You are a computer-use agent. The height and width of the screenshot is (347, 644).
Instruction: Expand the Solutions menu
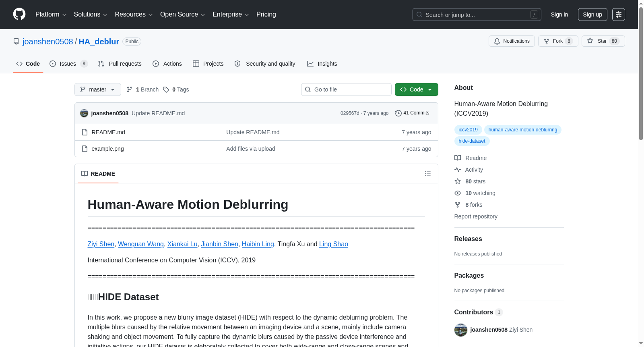[91, 15]
